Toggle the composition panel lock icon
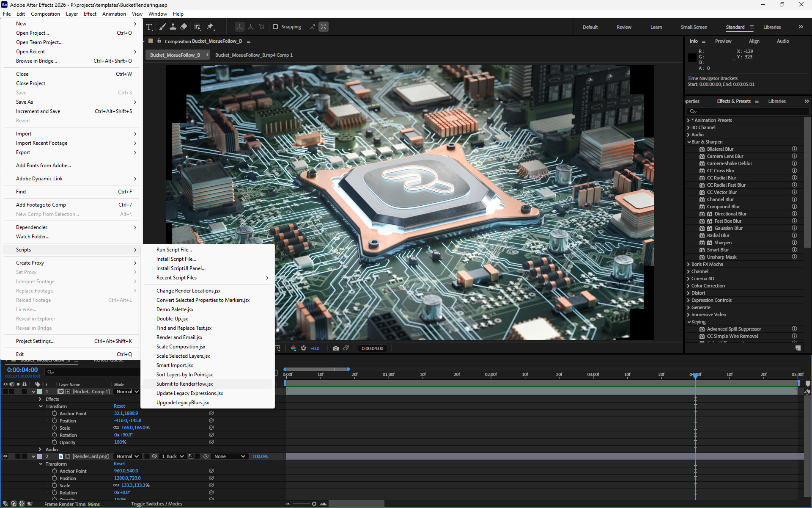Screen dimensions: 812x508 tap(159, 41)
